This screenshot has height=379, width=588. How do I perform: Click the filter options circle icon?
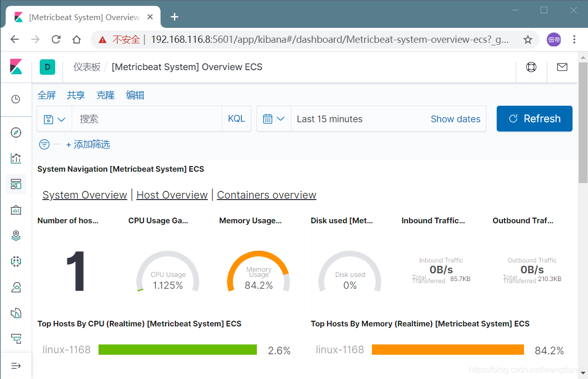[44, 144]
